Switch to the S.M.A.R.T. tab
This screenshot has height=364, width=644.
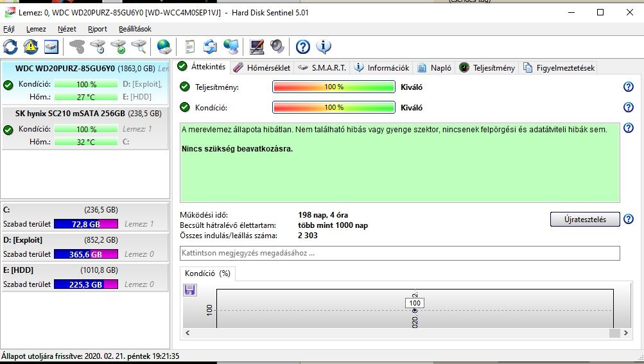tap(322, 68)
